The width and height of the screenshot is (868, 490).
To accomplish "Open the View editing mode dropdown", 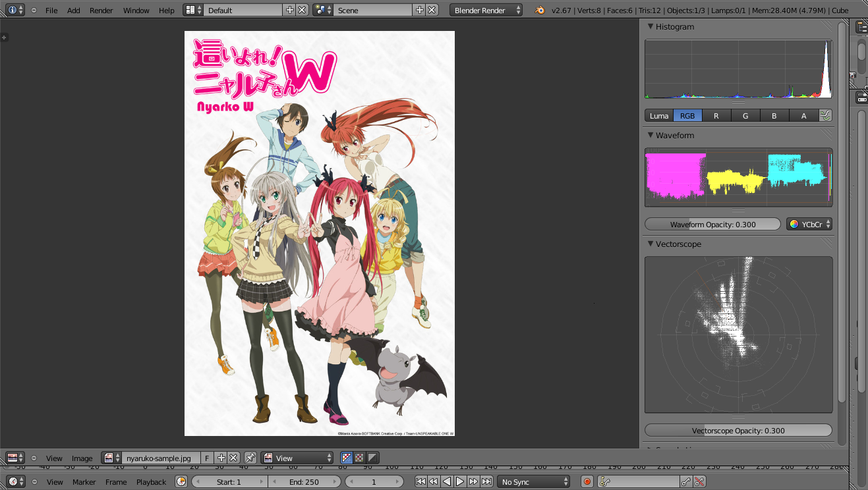I will [297, 458].
